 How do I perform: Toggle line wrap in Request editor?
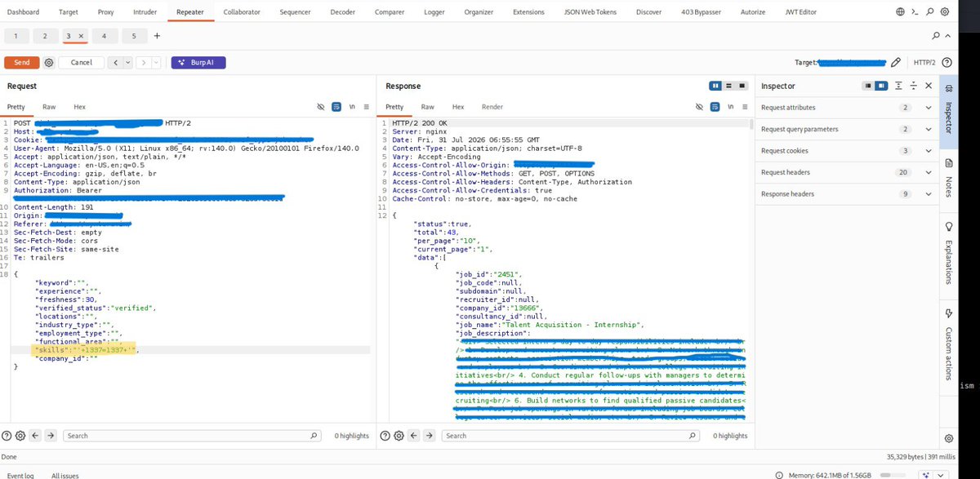(336, 107)
